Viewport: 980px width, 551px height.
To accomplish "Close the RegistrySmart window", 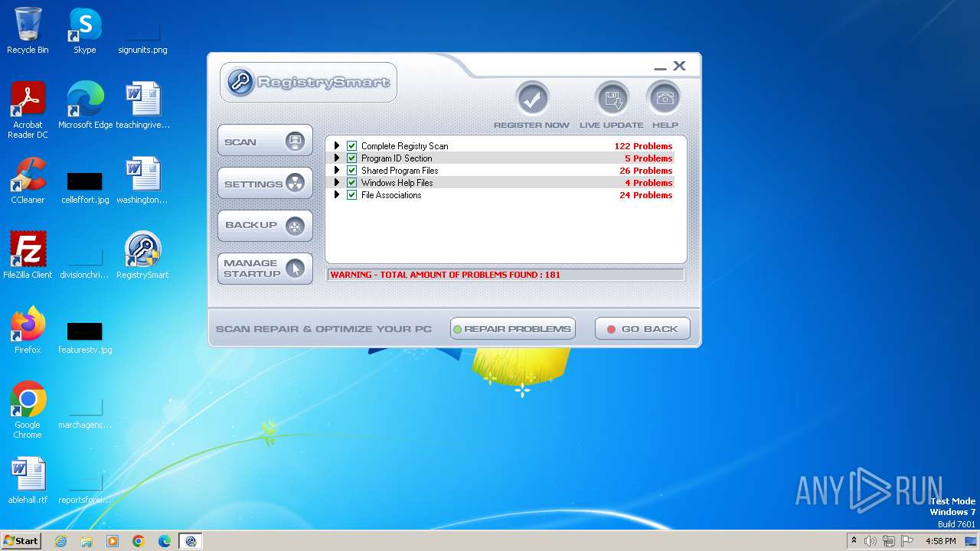I will [679, 67].
